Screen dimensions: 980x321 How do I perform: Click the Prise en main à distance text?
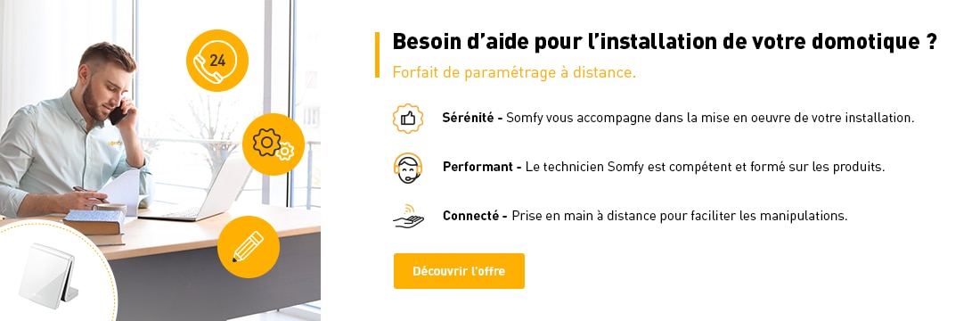coord(680,216)
